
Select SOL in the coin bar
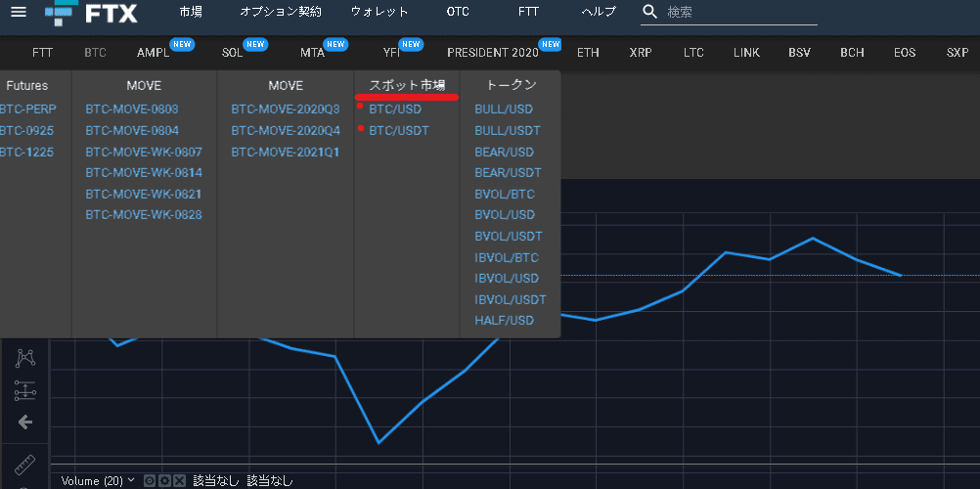pos(232,53)
